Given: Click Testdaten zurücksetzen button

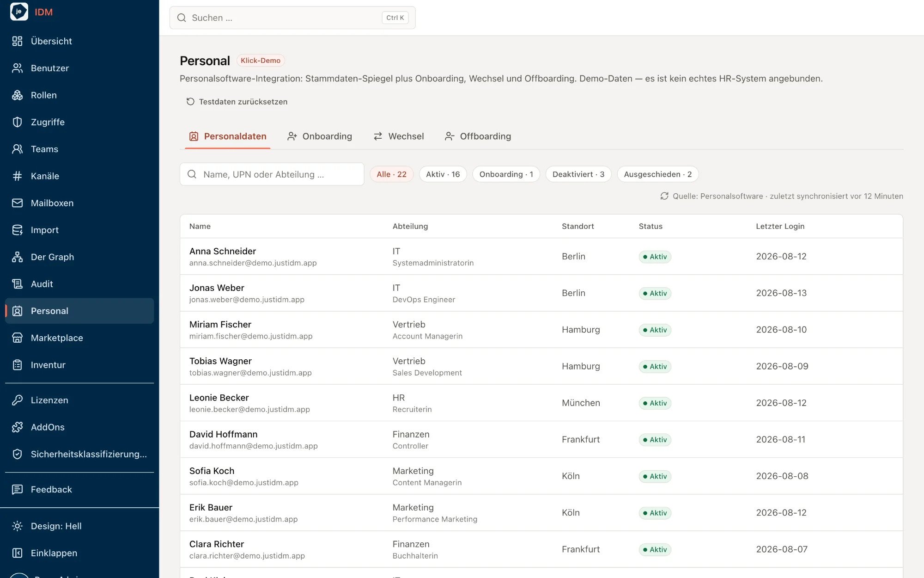Looking at the screenshot, I should click(237, 102).
